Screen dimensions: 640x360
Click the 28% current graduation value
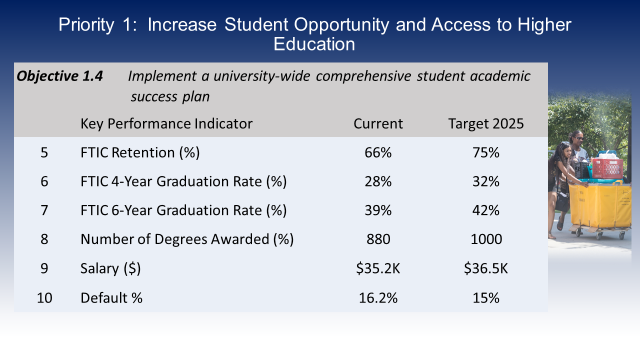point(378,181)
